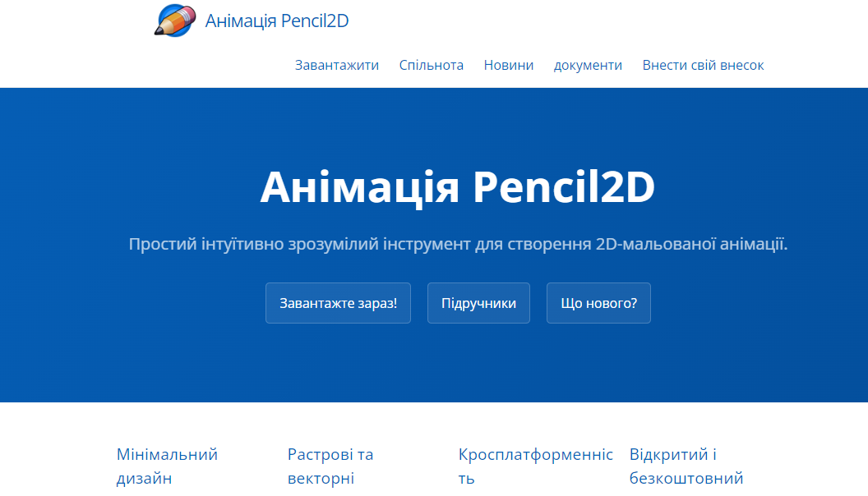
Task: Click the 'Що нового?' button
Action: 598,303
